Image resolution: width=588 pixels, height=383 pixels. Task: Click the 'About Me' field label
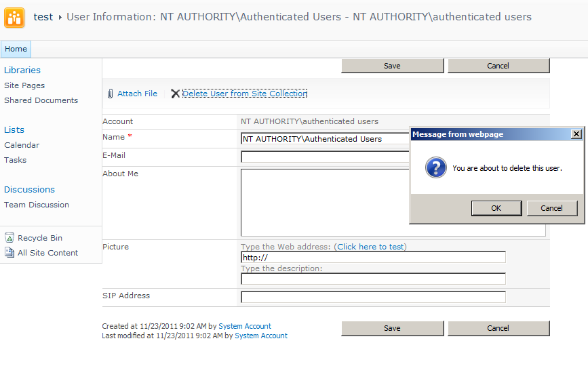click(x=120, y=174)
